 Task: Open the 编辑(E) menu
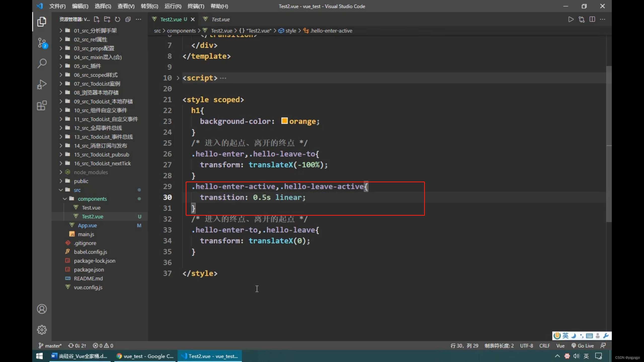80,6
